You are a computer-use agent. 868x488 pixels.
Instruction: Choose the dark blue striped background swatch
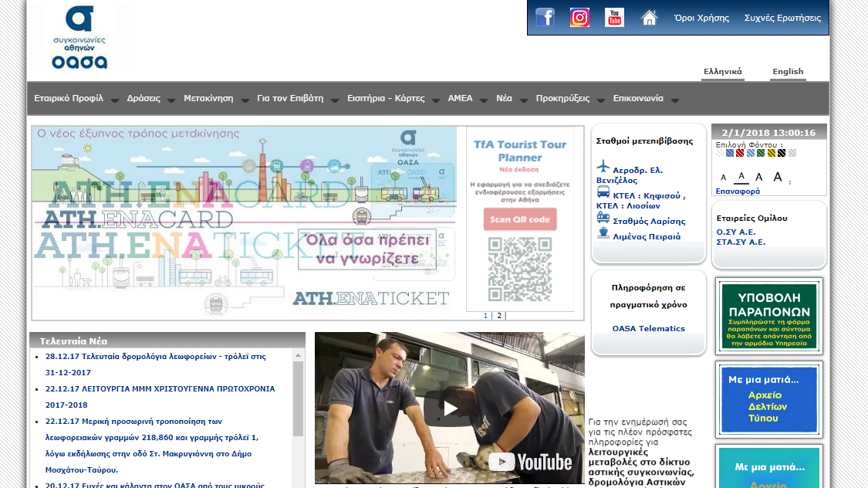[730, 153]
